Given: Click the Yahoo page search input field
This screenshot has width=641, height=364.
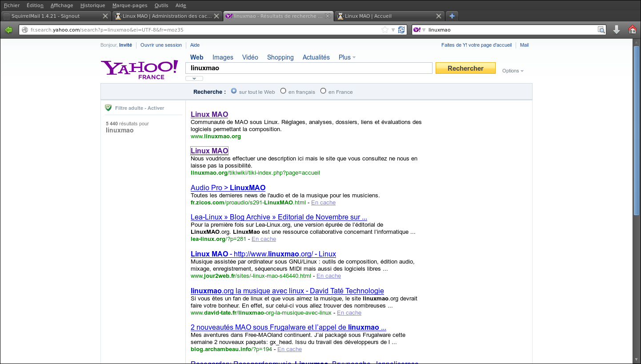Looking at the screenshot, I should click(309, 68).
